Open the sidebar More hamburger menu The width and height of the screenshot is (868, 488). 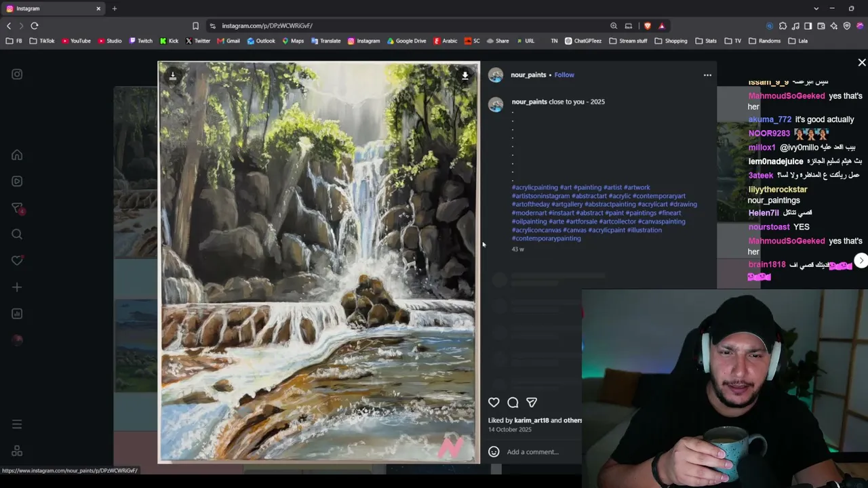pyautogui.click(x=17, y=425)
